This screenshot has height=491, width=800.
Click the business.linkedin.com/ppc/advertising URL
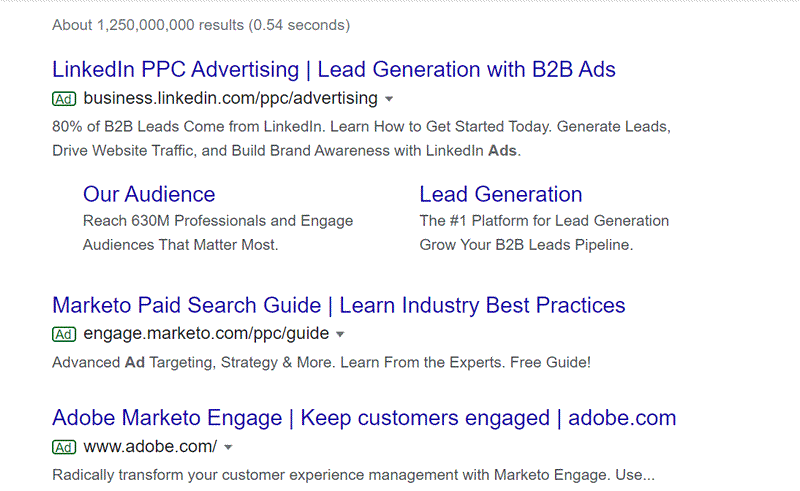231,98
